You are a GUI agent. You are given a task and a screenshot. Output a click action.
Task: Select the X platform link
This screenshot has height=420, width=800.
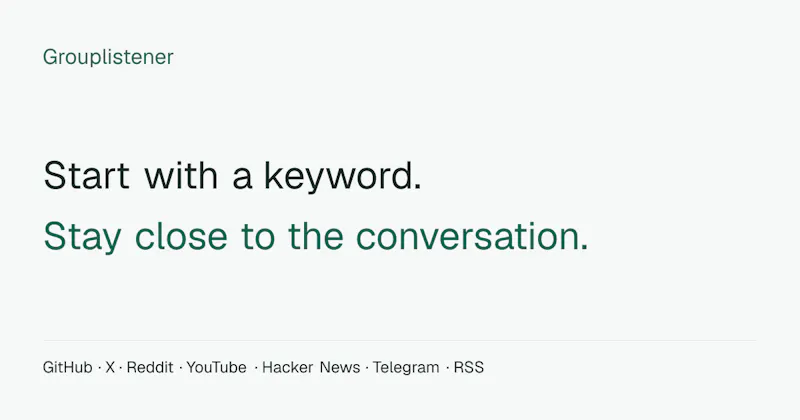click(110, 367)
